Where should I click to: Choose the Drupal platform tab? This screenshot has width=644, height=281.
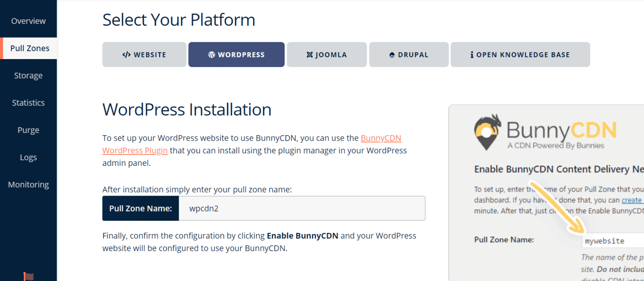pos(409,54)
